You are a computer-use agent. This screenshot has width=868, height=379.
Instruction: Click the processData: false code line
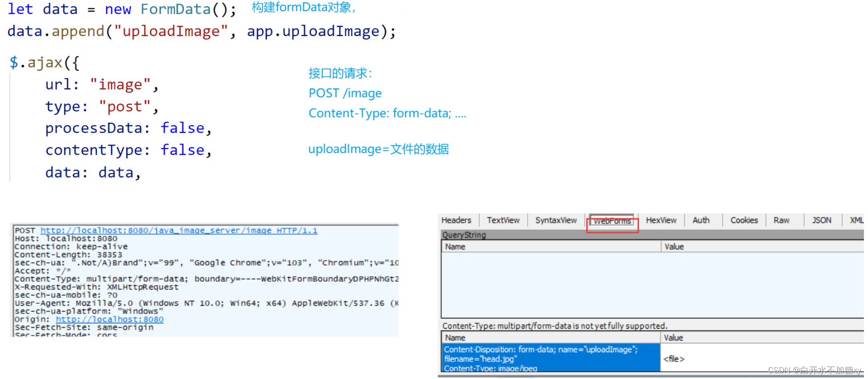click(x=128, y=128)
